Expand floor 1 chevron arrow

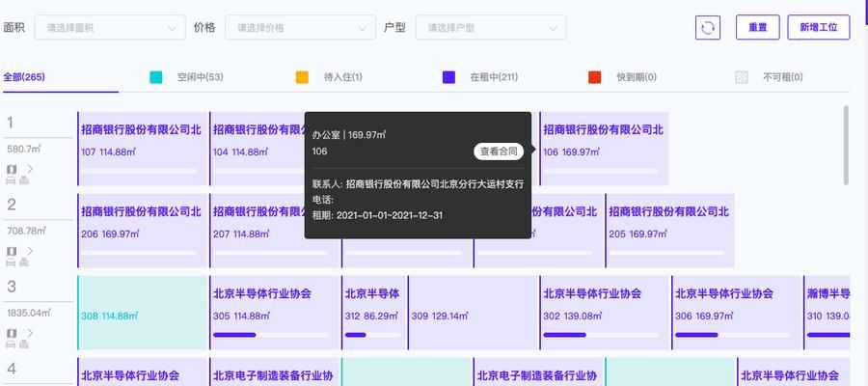tap(30, 168)
